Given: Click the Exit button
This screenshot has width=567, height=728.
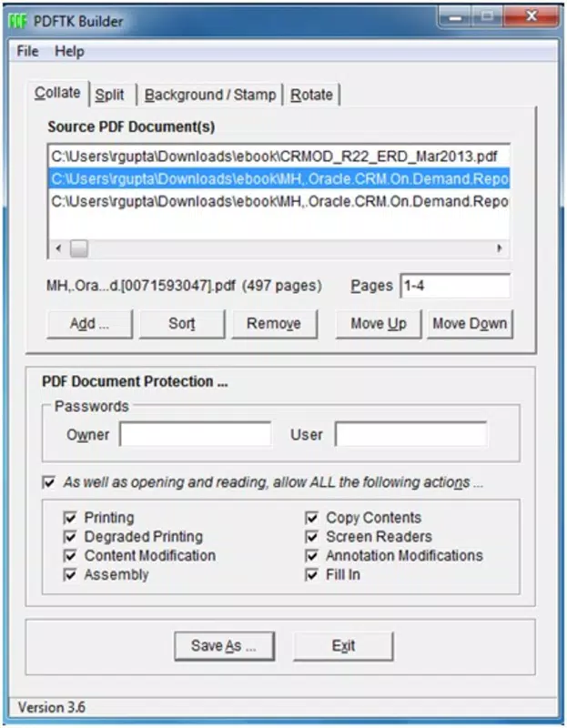Looking at the screenshot, I should pyautogui.click(x=343, y=646).
